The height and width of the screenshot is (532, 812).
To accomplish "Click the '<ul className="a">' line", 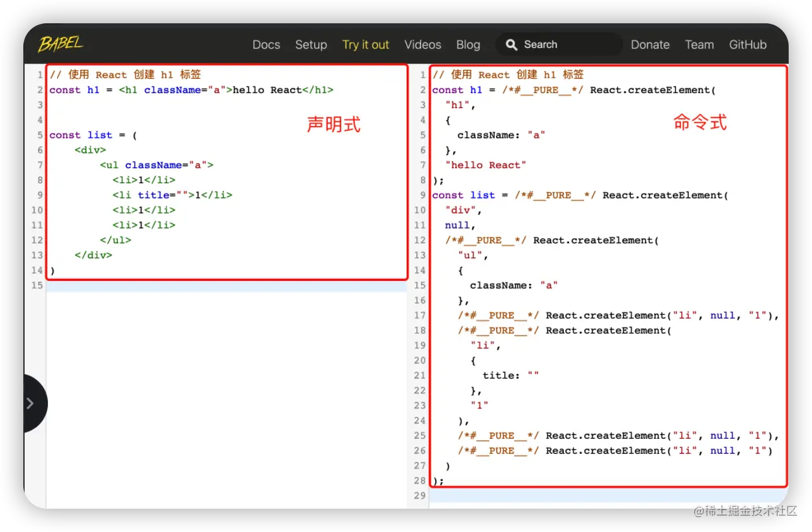I will 157,165.
